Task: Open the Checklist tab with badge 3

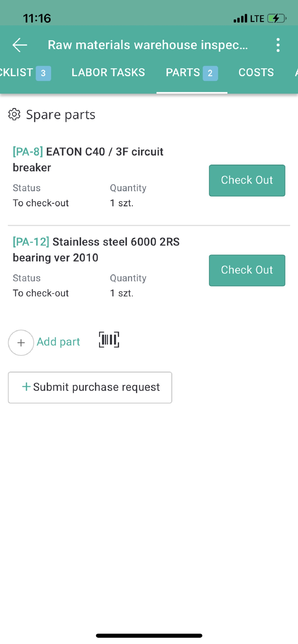Action: [x=25, y=73]
